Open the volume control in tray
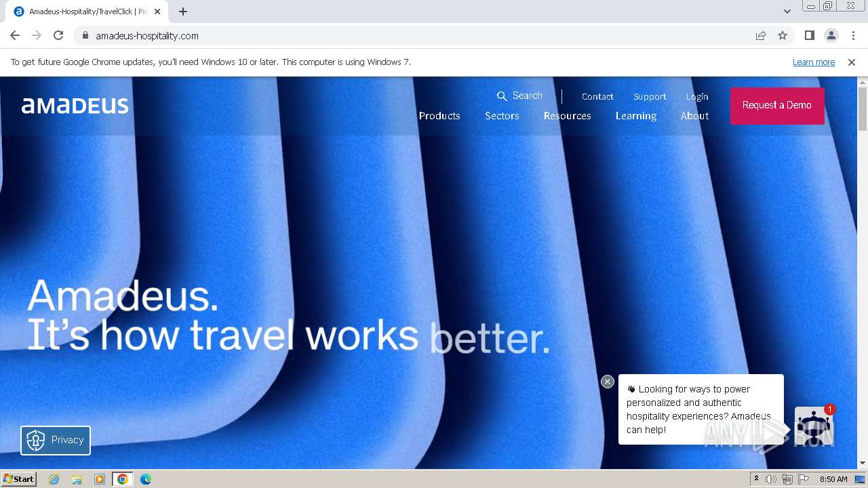Screen dimensions: 868x488 pos(771,479)
